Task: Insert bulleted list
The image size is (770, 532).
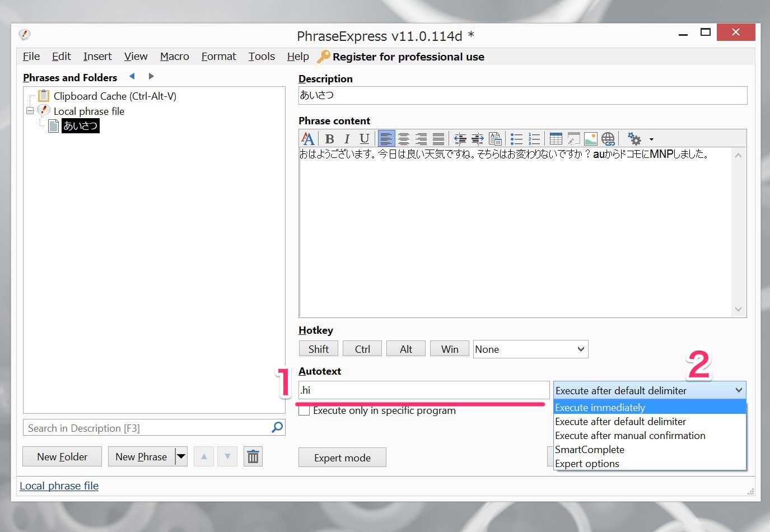Action: tap(517, 138)
